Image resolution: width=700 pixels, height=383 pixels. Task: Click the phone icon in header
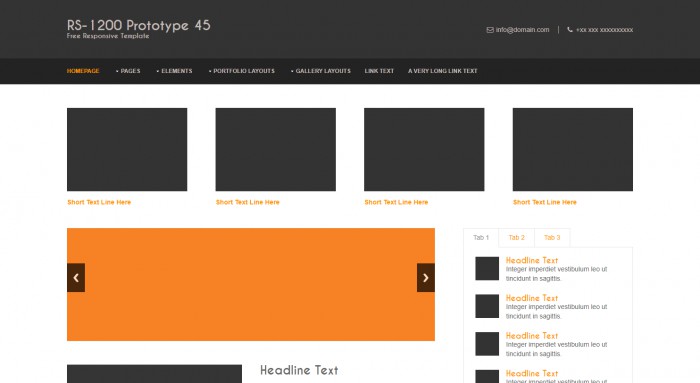(x=570, y=29)
